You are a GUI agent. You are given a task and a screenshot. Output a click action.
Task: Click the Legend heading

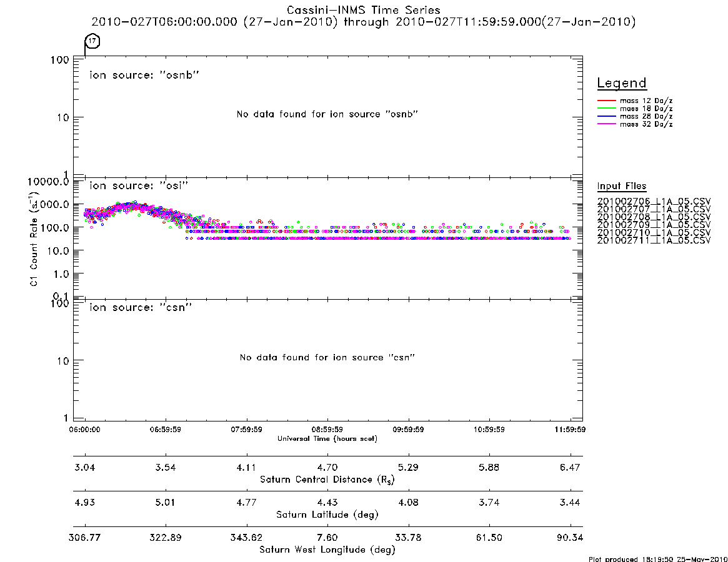click(x=622, y=83)
